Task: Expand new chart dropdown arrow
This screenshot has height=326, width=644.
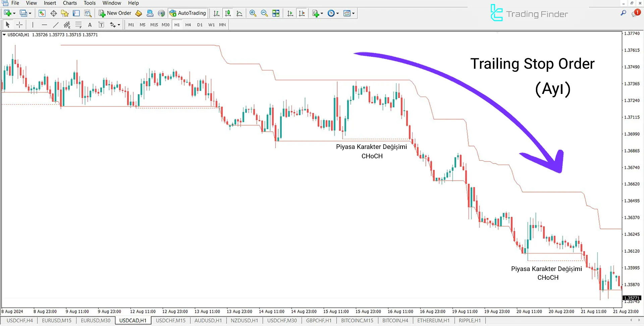Action: [x=14, y=13]
